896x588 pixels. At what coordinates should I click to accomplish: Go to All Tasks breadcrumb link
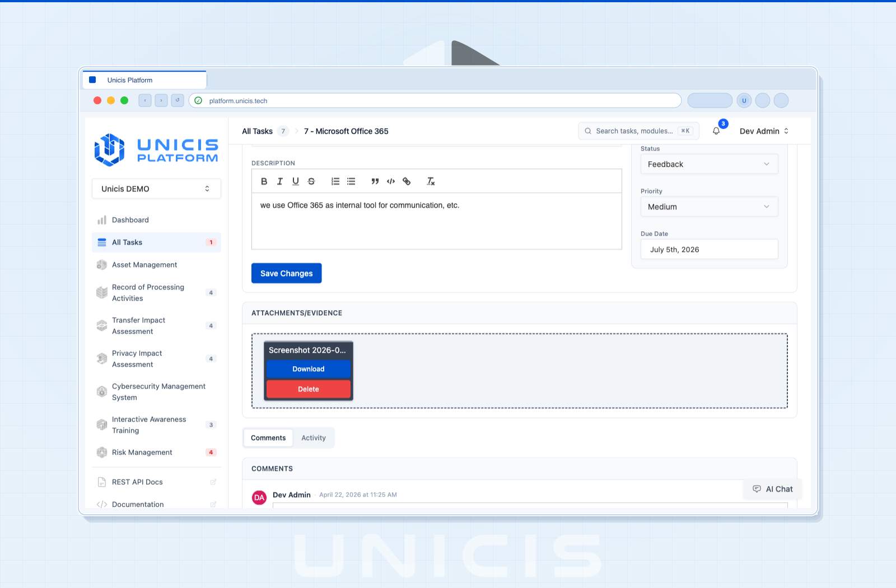257,131
